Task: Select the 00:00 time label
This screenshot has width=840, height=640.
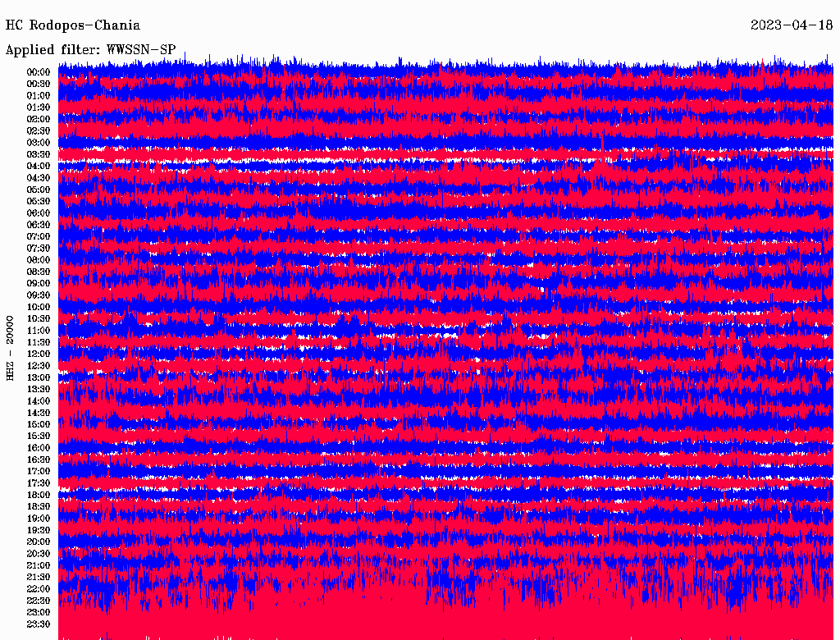Action: click(39, 72)
